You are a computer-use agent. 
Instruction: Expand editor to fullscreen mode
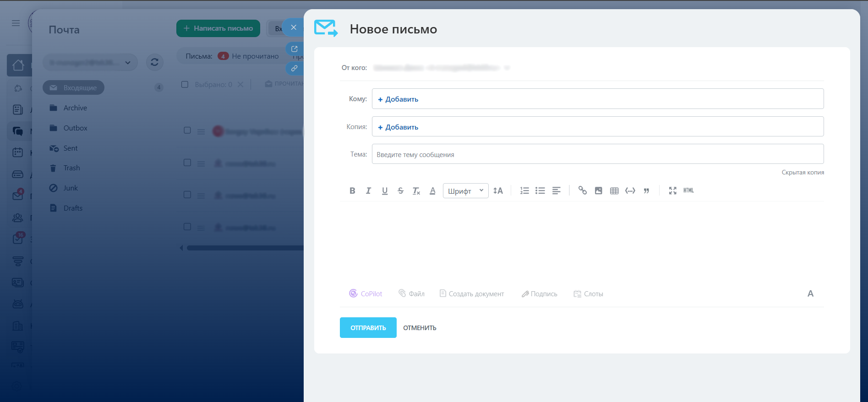(672, 191)
